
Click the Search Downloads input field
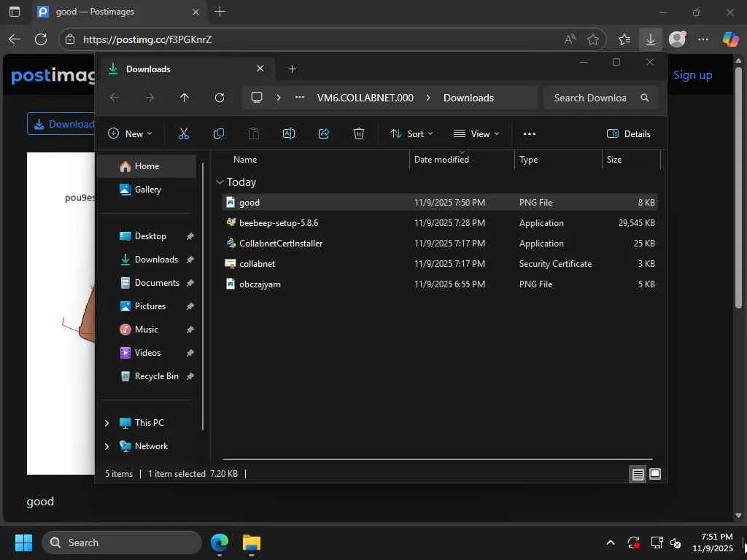tap(591, 98)
